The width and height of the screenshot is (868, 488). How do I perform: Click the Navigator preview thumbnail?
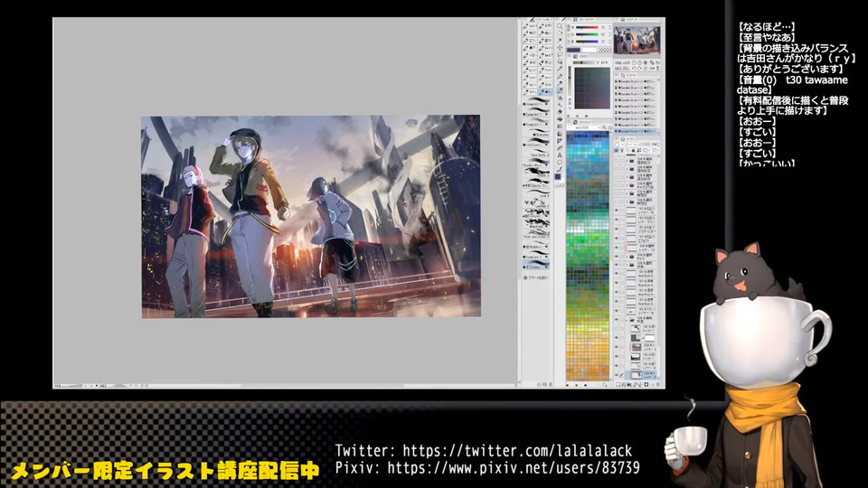(637, 40)
